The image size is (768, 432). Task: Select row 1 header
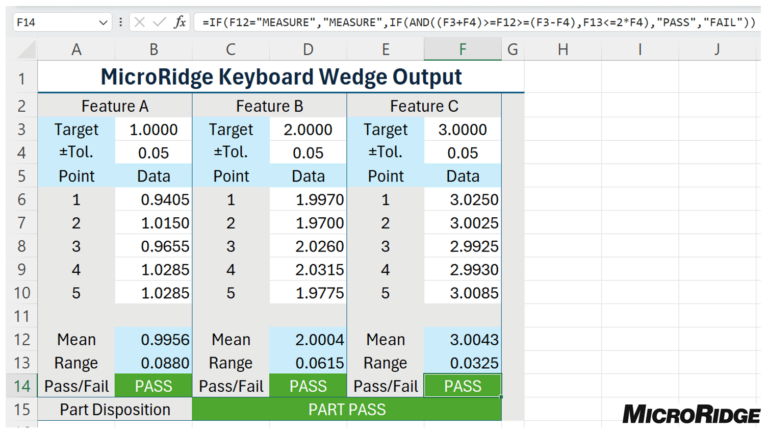tap(22, 78)
